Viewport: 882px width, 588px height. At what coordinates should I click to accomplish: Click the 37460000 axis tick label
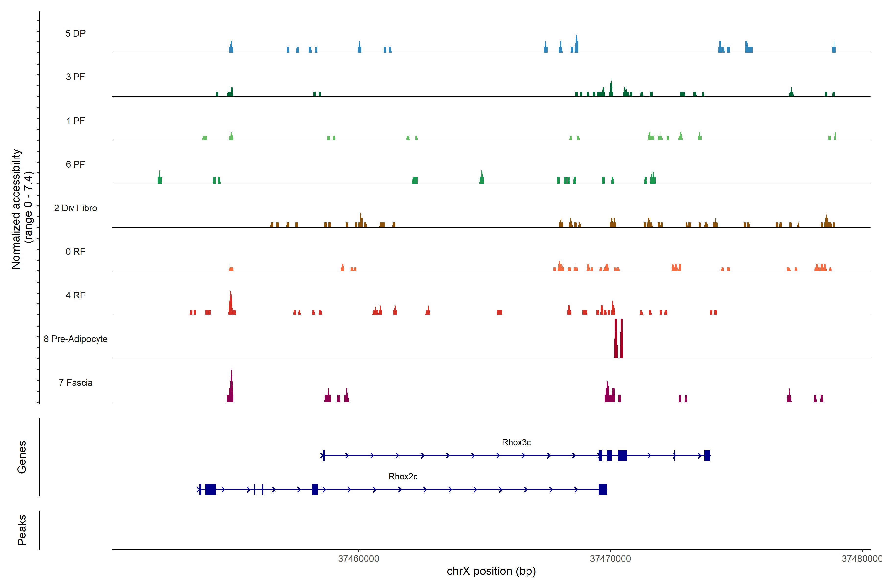[x=358, y=559]
